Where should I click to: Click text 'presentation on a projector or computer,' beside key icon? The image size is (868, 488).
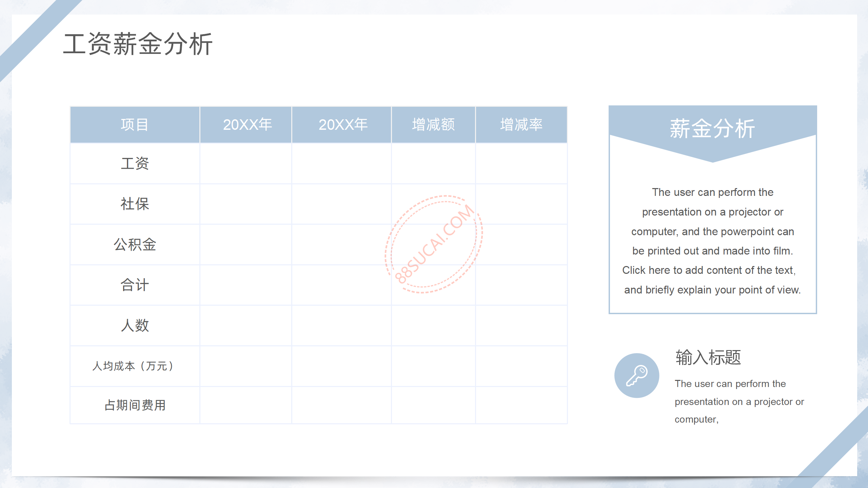click(739, 410)
